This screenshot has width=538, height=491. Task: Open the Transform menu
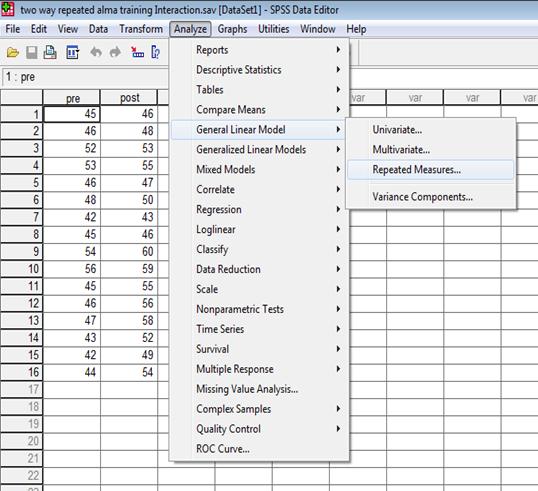[x=141, y=29]
